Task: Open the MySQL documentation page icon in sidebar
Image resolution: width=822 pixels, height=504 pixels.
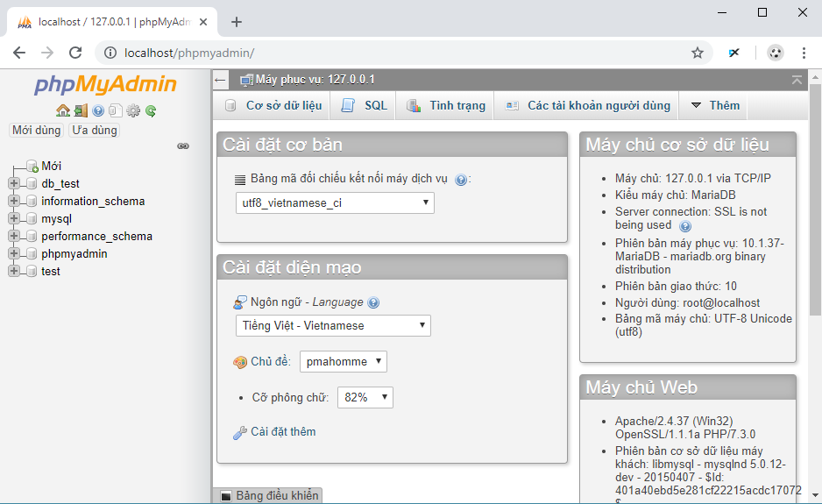Action: (x=116, y=110)
